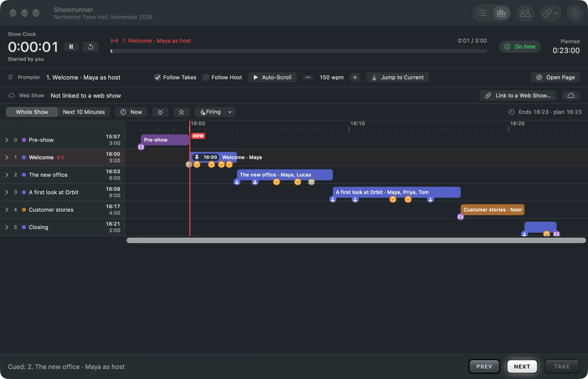
Task: Click the note cue marker under The new office
Action: coord(311,182)
